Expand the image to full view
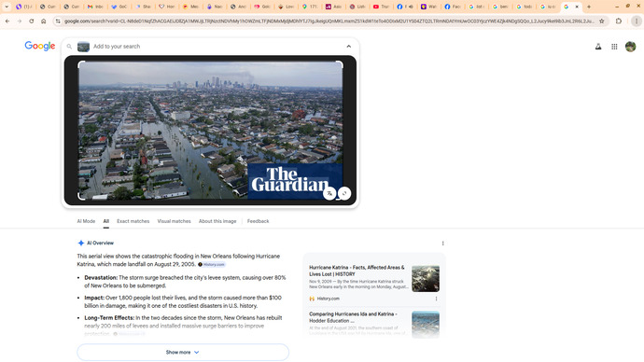Viewport: 644px width, 362px height. click(344, 193)
